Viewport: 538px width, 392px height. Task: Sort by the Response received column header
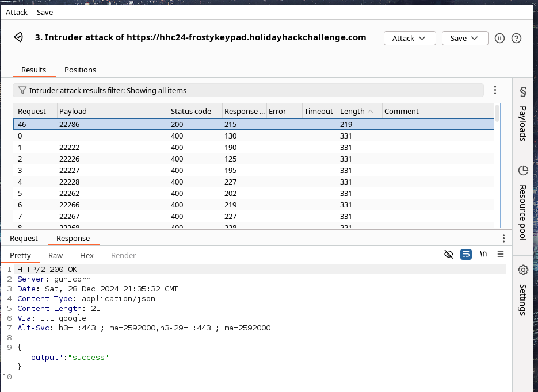click(245, 111)
